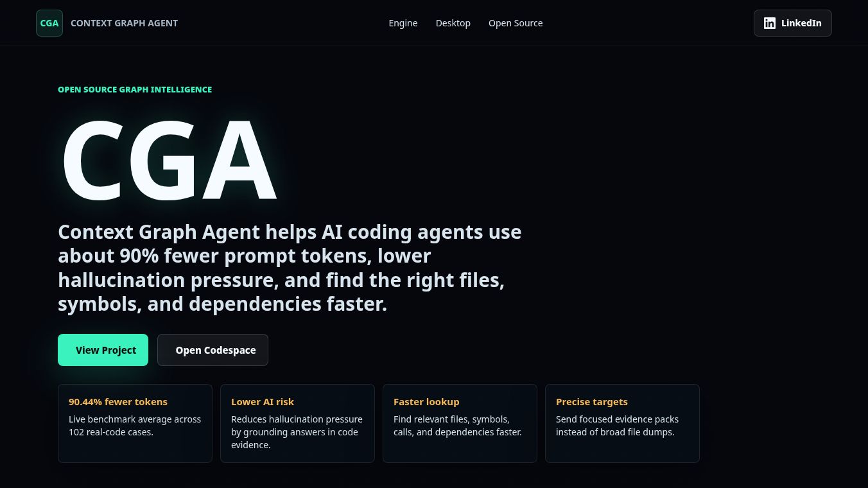868x488 pixels.
Task: Click the LinkedIn button label
Action: [801, 23]
